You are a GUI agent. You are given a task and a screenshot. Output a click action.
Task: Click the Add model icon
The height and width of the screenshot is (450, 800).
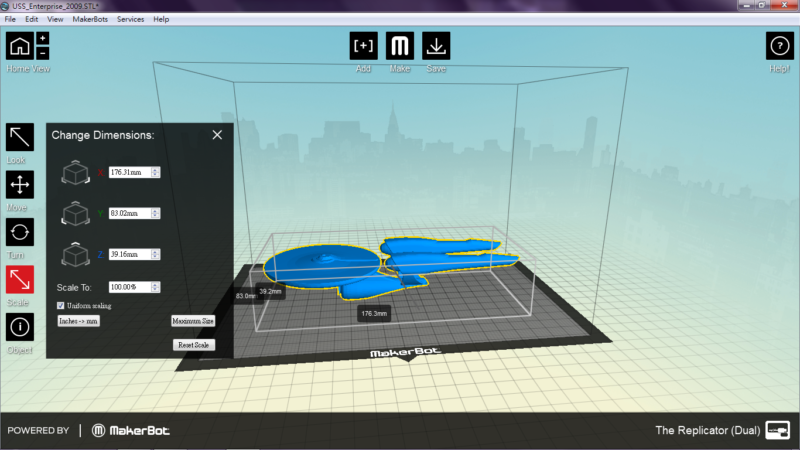[363, 46]
